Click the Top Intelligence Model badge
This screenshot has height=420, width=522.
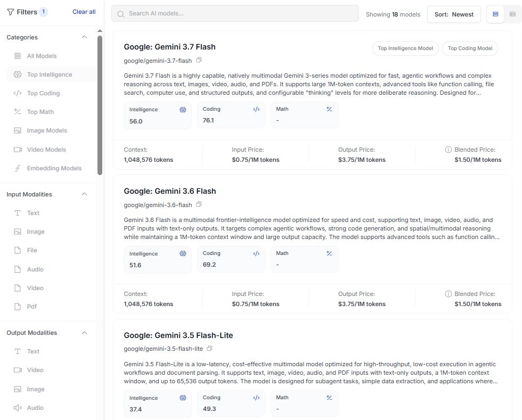[405, 48]
